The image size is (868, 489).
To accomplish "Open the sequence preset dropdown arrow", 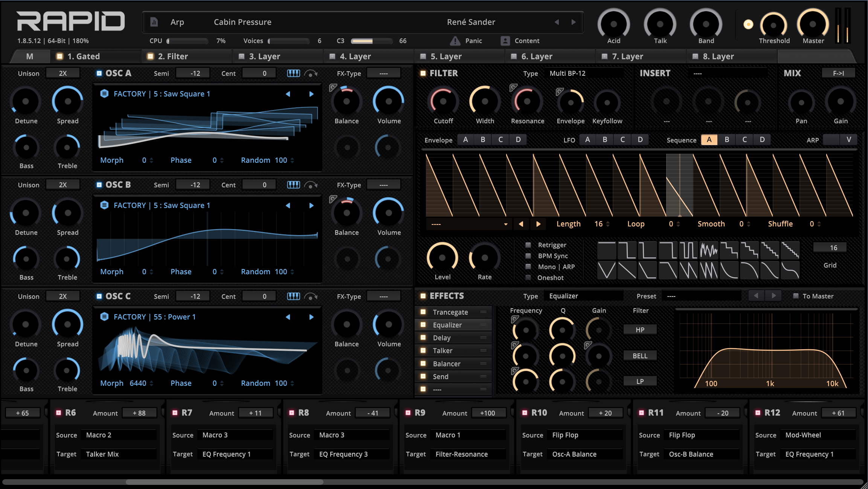I will pos(506,224).
